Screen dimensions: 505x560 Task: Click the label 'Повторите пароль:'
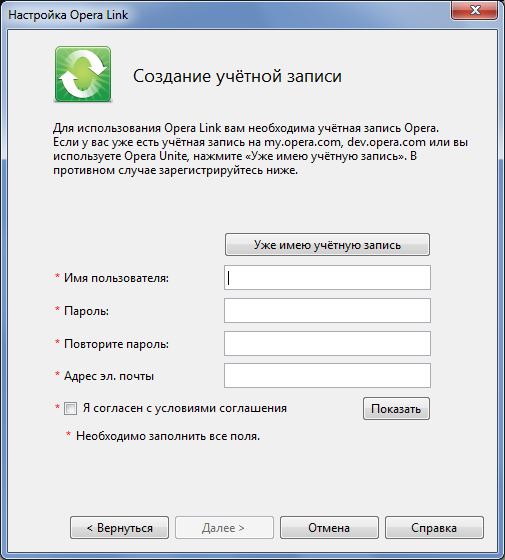tap(116, 344)
